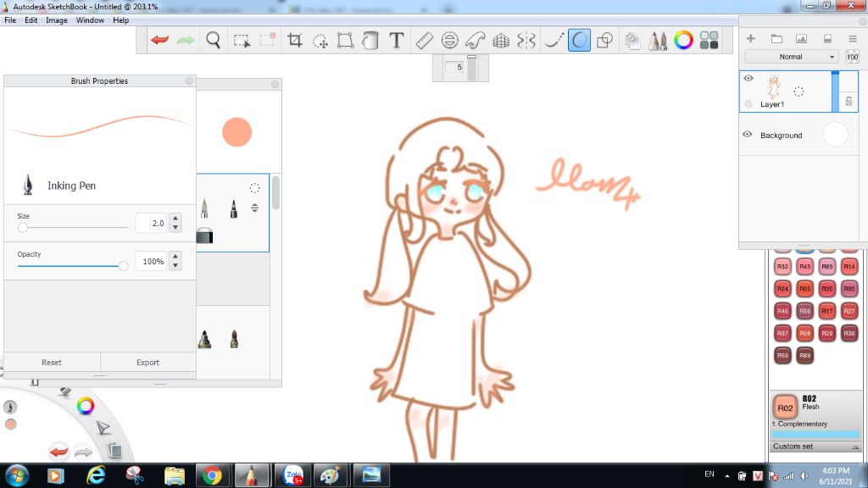
Task: Select the R89 Copic color swatch
Action: pyautogui.click(x=805, y=355)
